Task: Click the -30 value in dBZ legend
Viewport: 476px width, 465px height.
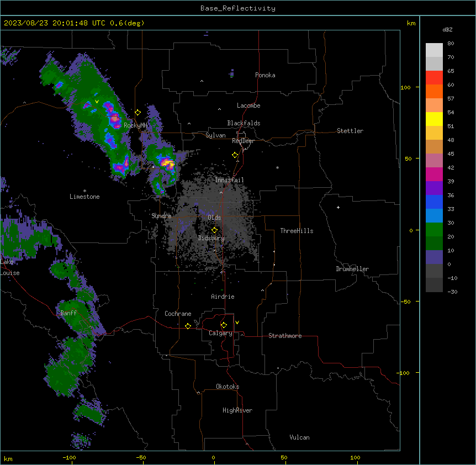Action: (452, 292)
